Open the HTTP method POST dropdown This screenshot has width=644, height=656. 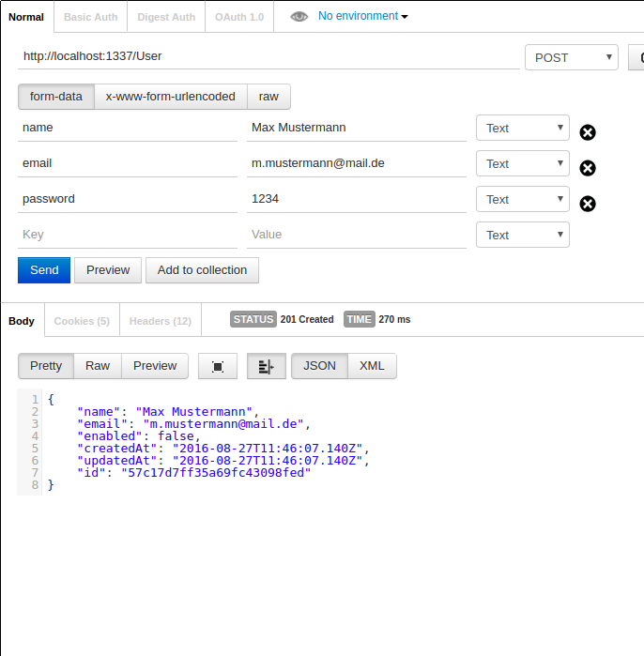click(571, 57)
